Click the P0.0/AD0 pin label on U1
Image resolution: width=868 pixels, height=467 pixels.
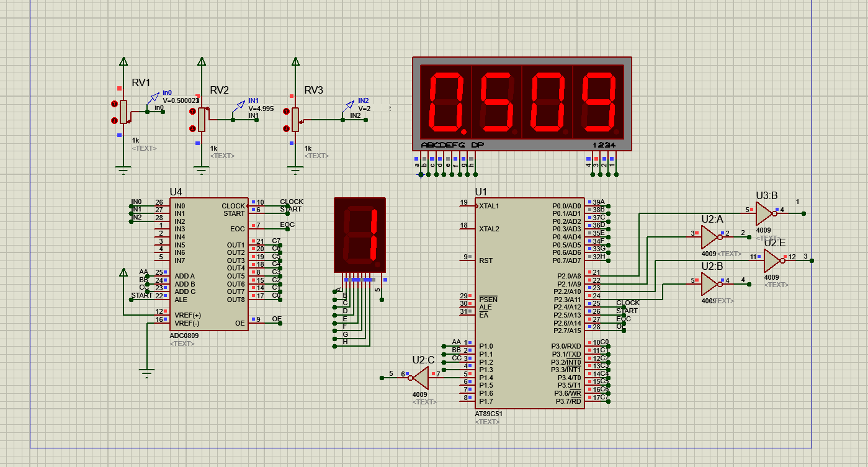[567, 206]
